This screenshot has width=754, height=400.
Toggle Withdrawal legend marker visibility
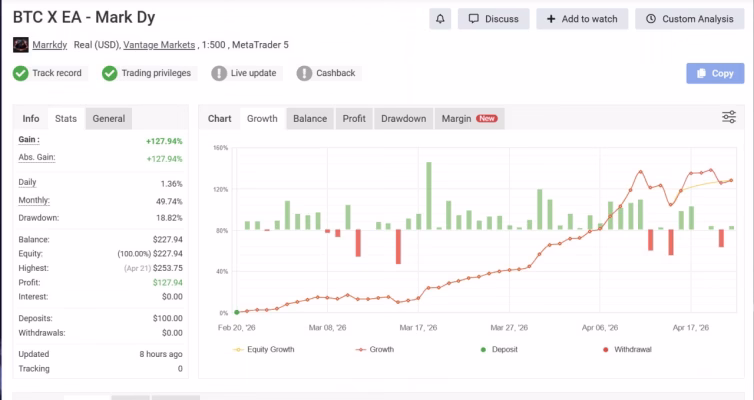pos(630,349)
